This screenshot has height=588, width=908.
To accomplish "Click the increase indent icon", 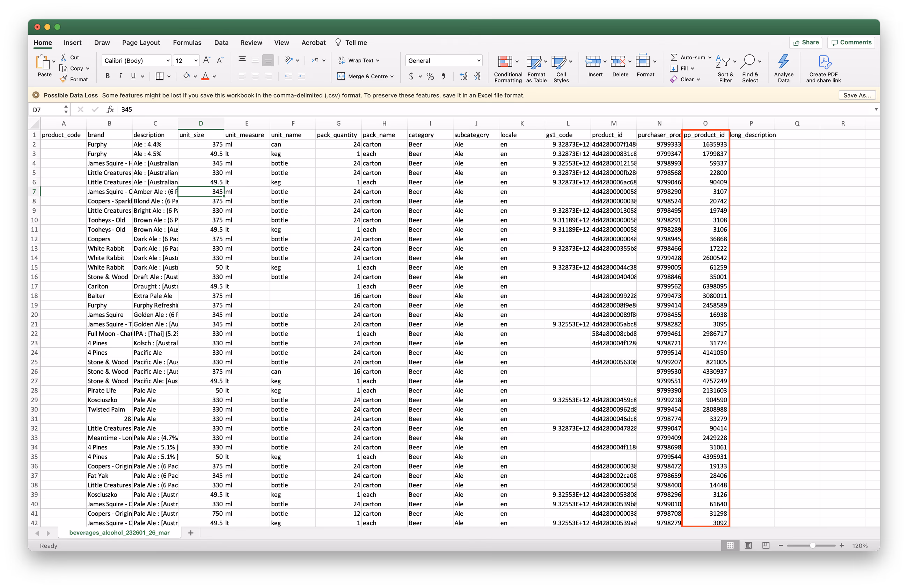I will pyautogui.click(x=301, y=76).
